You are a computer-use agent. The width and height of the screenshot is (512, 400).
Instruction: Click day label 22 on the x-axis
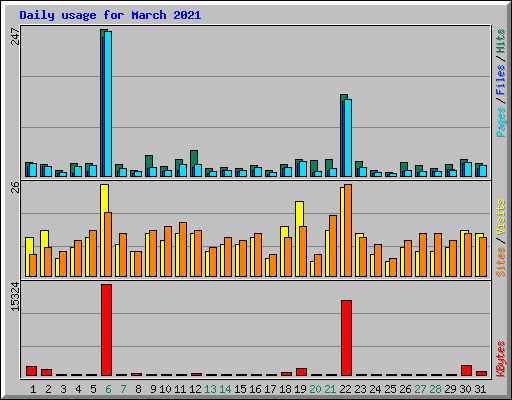pos(345,389)
